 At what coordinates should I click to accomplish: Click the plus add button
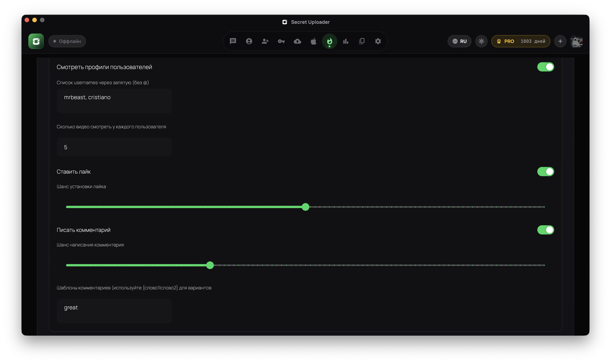pos(560,41)
